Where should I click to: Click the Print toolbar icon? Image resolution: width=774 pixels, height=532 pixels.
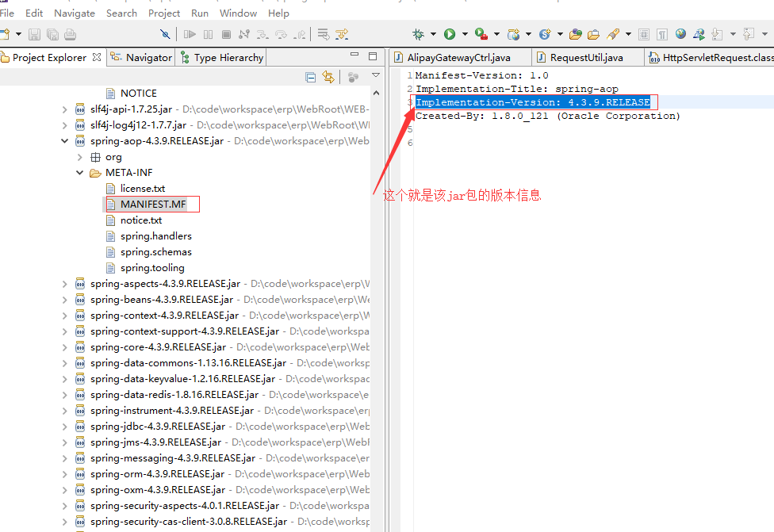coord(69,34)
